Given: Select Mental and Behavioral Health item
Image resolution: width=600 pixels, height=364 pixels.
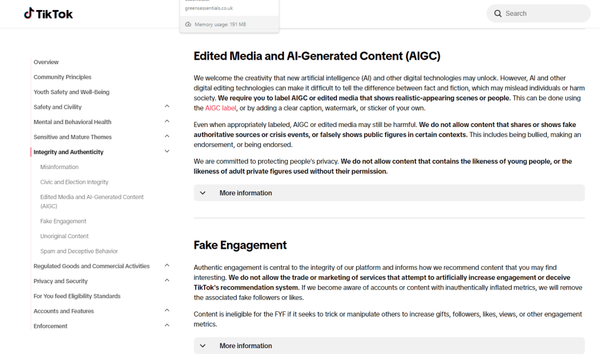Looking at the screenshot, I should click(72, 122).
